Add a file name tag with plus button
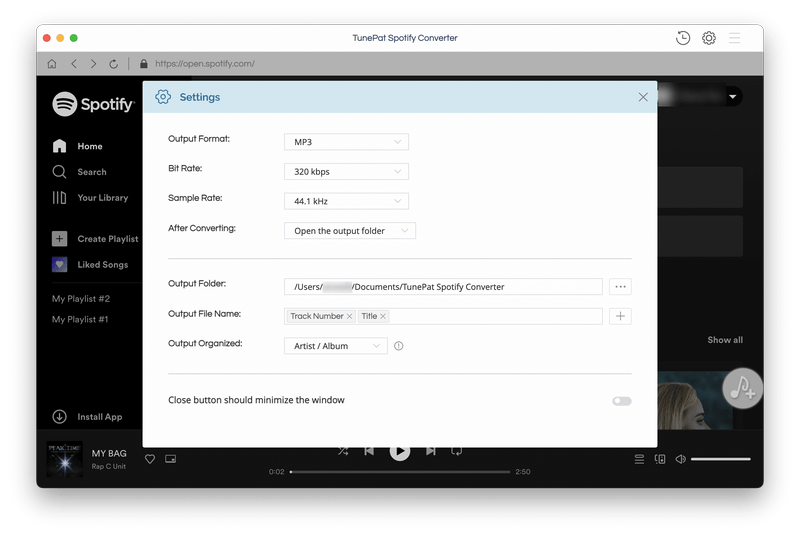The image size is (800, 536). click(x=620, y=316)
